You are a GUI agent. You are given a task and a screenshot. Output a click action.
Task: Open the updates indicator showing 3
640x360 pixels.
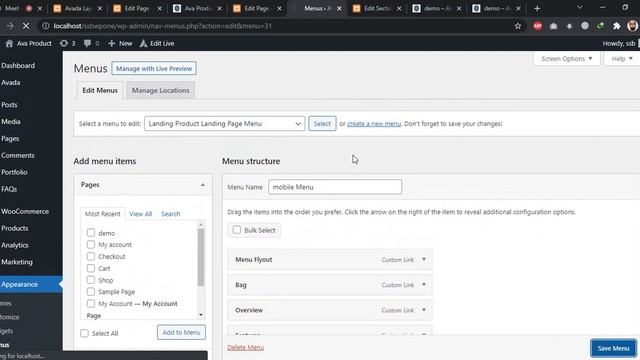point(67,43)
